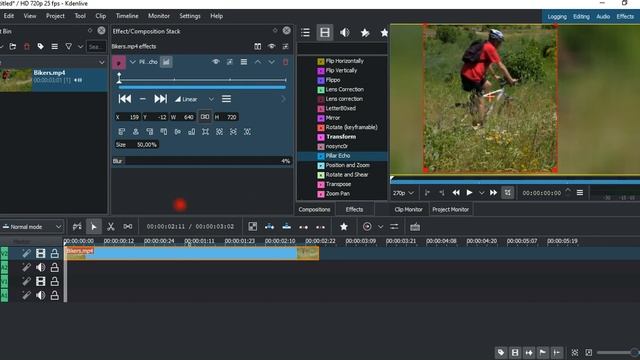Screen dimensions: 640x360
Task: Open the effect stack hamburger menu
Action: (244, 62)
